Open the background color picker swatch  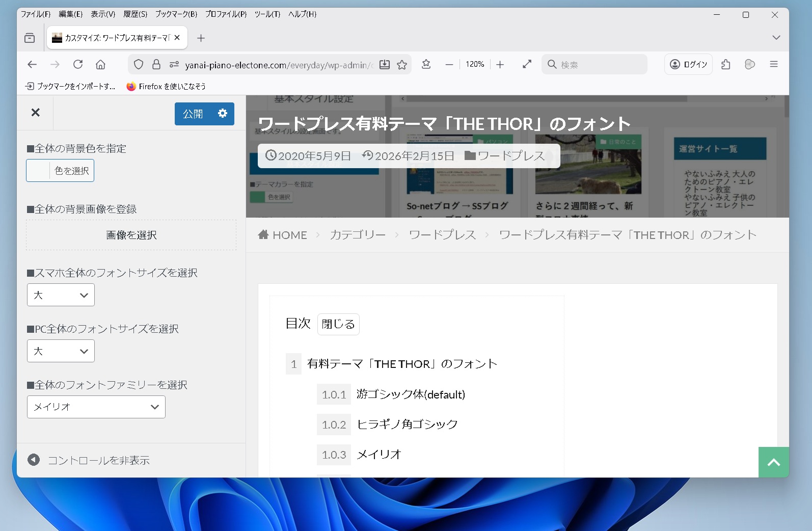point(39,171)
